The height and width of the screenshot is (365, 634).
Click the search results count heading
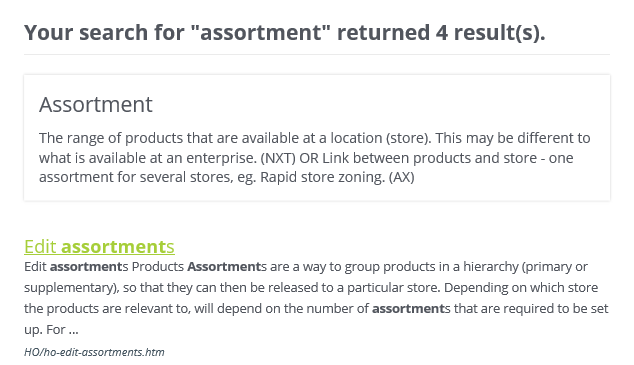pyautogui.click(x=285, y=33)
